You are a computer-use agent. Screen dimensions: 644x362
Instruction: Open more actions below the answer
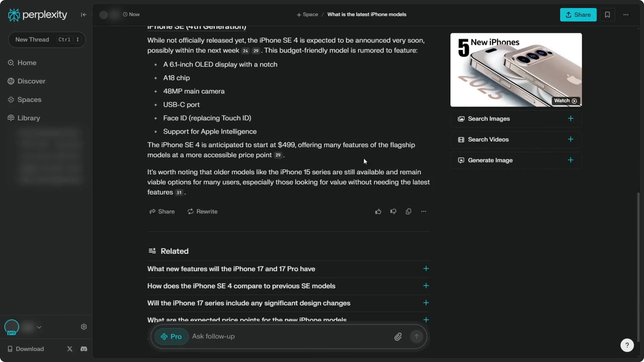coord(424,211)
